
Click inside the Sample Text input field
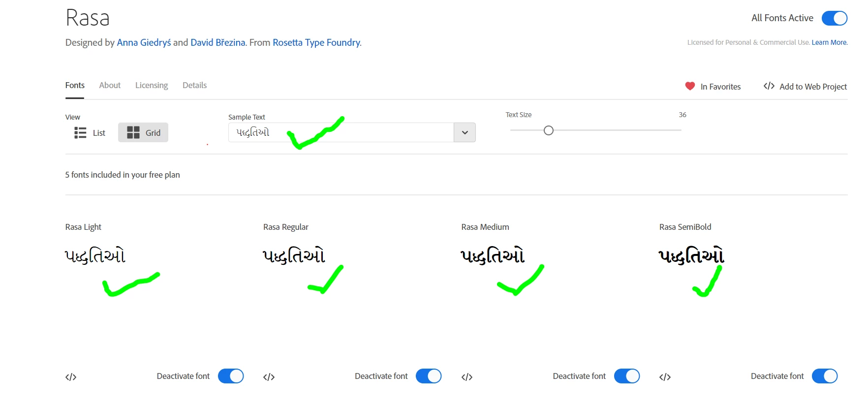pos(341,132)
